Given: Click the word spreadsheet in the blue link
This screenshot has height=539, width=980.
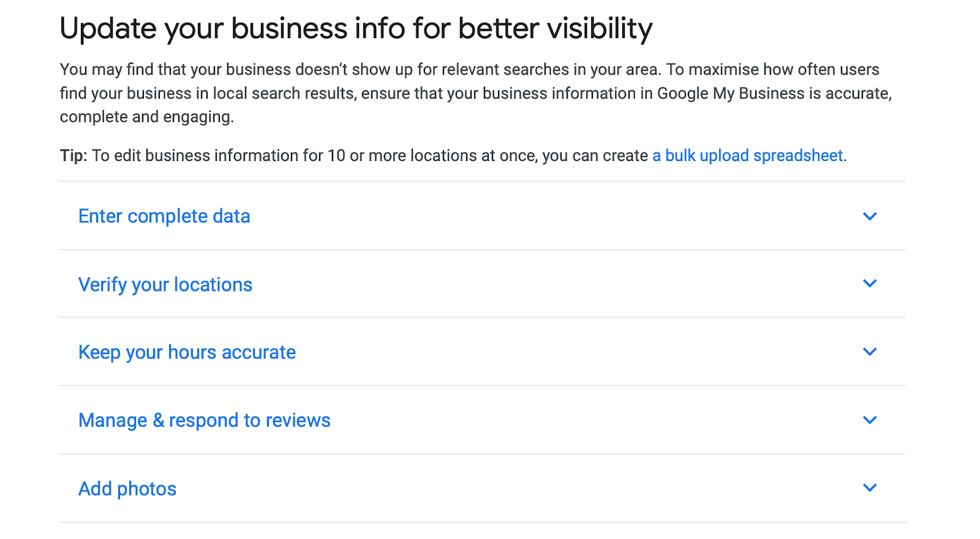Looking at the screenshot, I should [798, 156].
